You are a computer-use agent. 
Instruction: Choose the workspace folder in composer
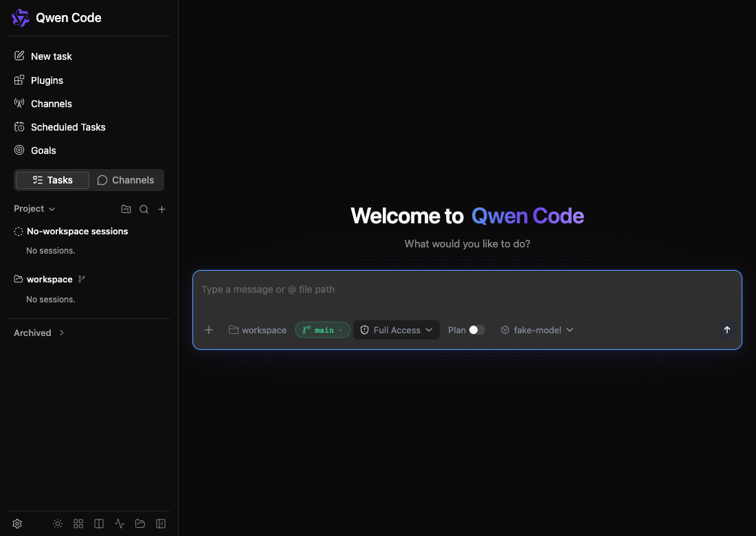pyautogui.click(x=258, y=330)
